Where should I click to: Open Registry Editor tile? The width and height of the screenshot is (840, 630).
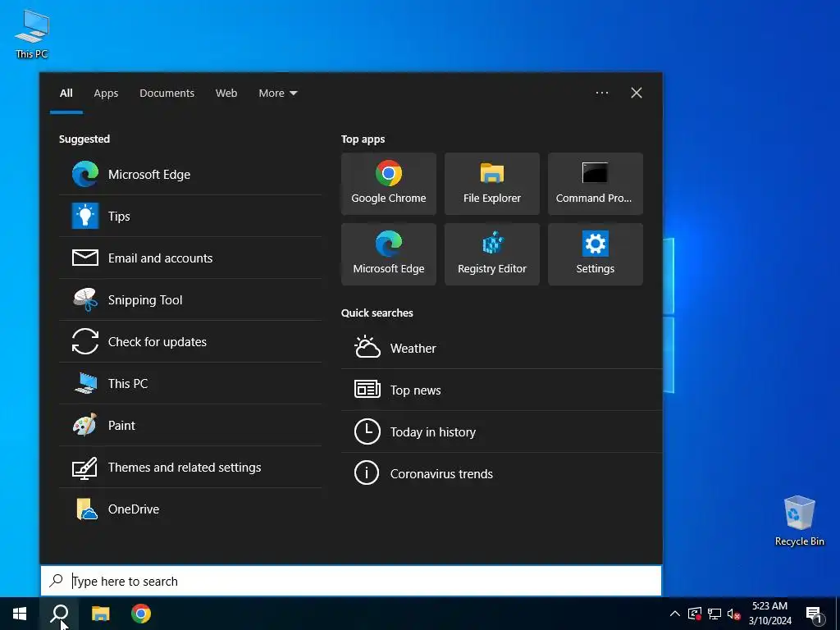click(x=492, y=254)
